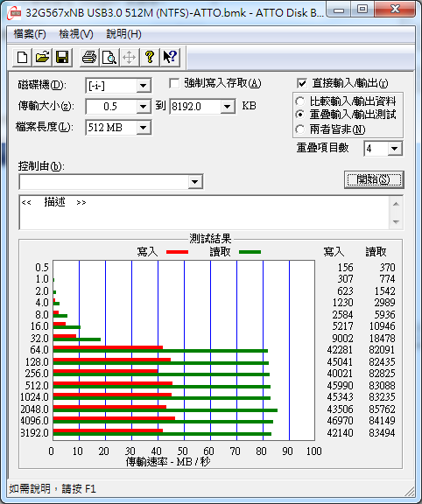Enable the 強制寫入存取 checkbox
The width and height of the screenshot is (422, 504).
pyautogui.click(x=174, y=84)
